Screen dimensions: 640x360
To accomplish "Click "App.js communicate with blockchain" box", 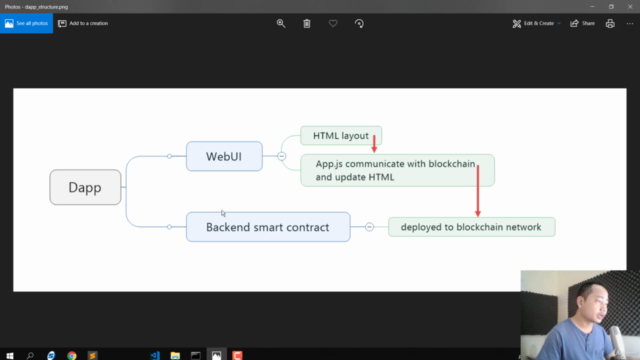I will point(397,170).
